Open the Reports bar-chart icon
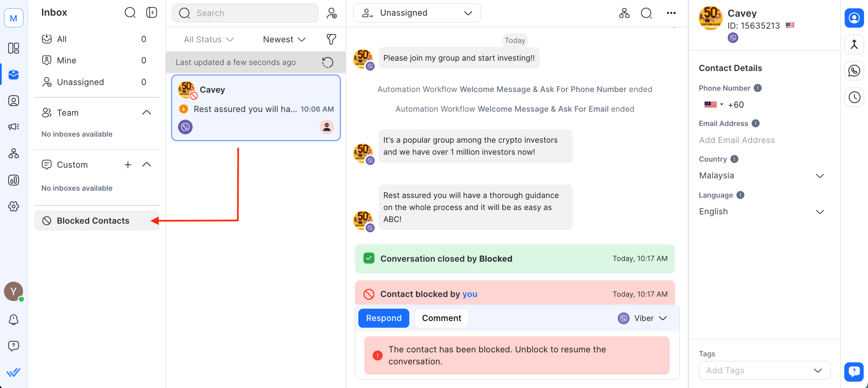The image size is (868, 388). [x=14, y=180]
